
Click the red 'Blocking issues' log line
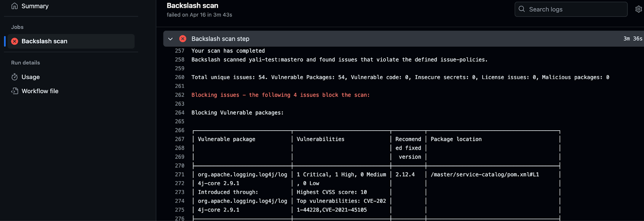(x=281, y=95)
